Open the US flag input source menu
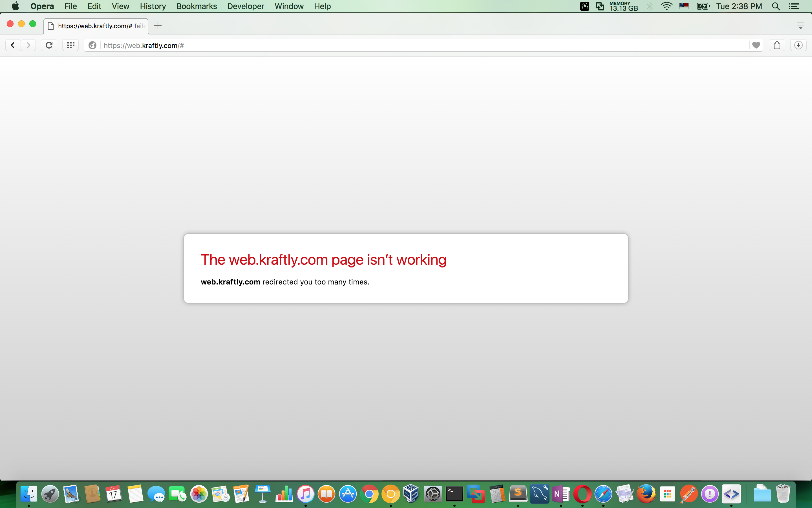Image resolution: width=812 pixels, height=508 pixels. click(684, 6)
